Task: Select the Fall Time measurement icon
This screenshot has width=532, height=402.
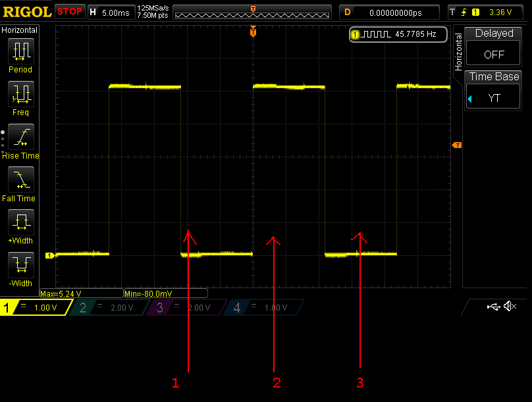Action: pos(20,180)
